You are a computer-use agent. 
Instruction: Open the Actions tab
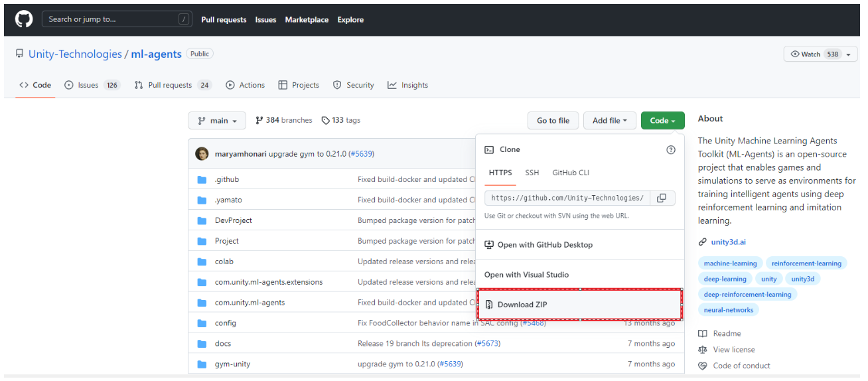click(x=245, y=85)
